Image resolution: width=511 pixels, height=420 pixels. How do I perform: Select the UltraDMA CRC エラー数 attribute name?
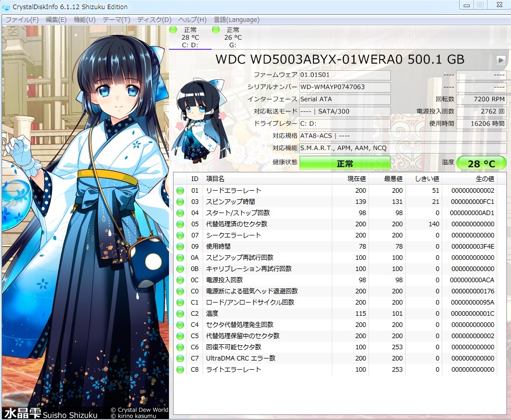pyautogui.click(x=241, y=358)
